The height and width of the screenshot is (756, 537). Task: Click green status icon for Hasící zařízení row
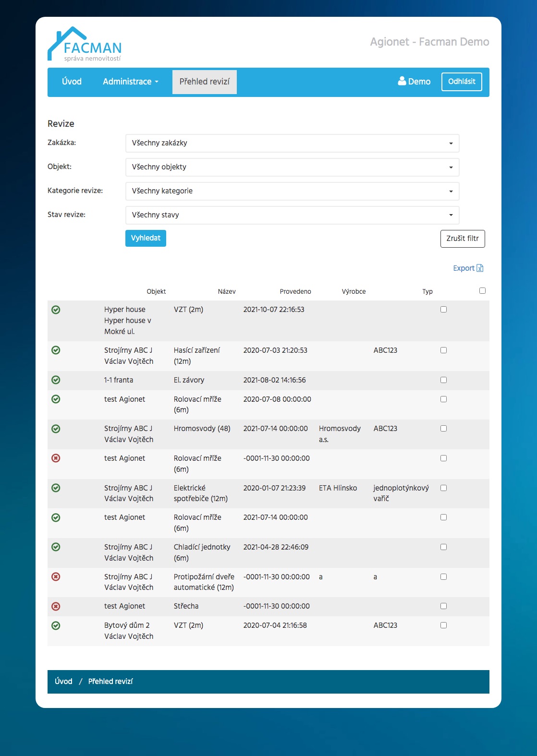[x=56, y=350]
